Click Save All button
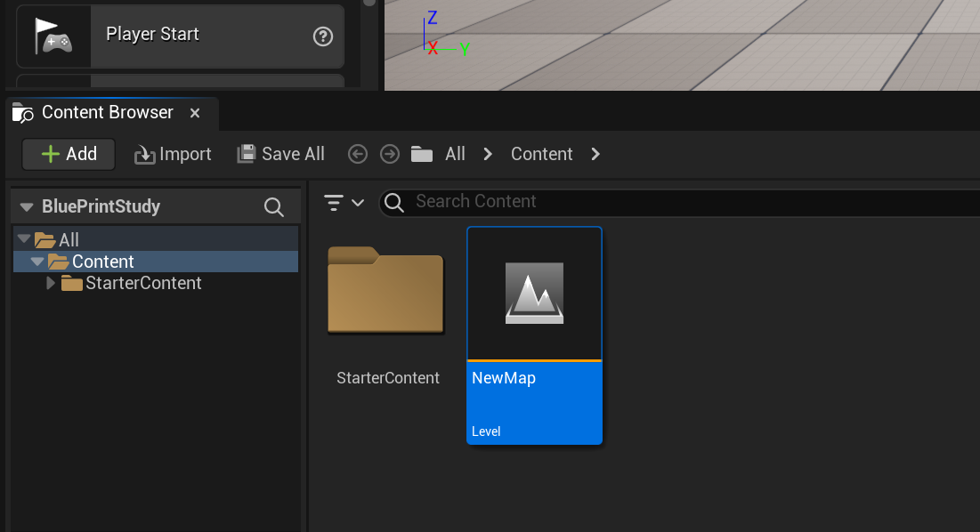980x532 pixels. click(280, 154)
